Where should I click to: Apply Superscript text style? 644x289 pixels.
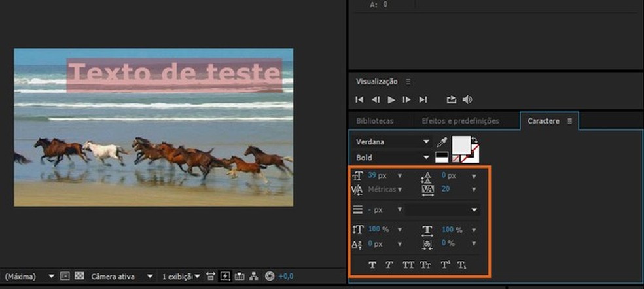point(444,265)
